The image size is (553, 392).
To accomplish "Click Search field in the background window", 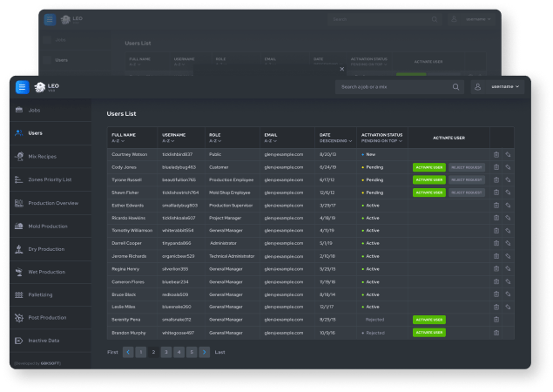I will coord(384,19).
